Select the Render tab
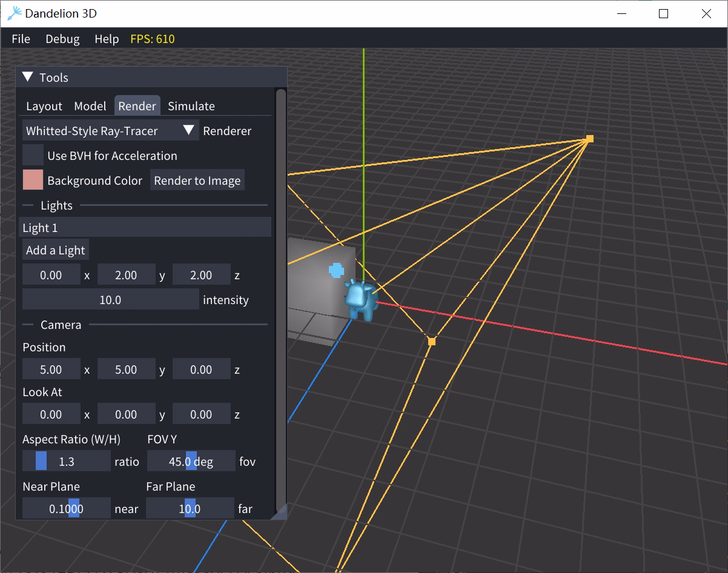The image size is (728, 573). (x=137, y=106)
